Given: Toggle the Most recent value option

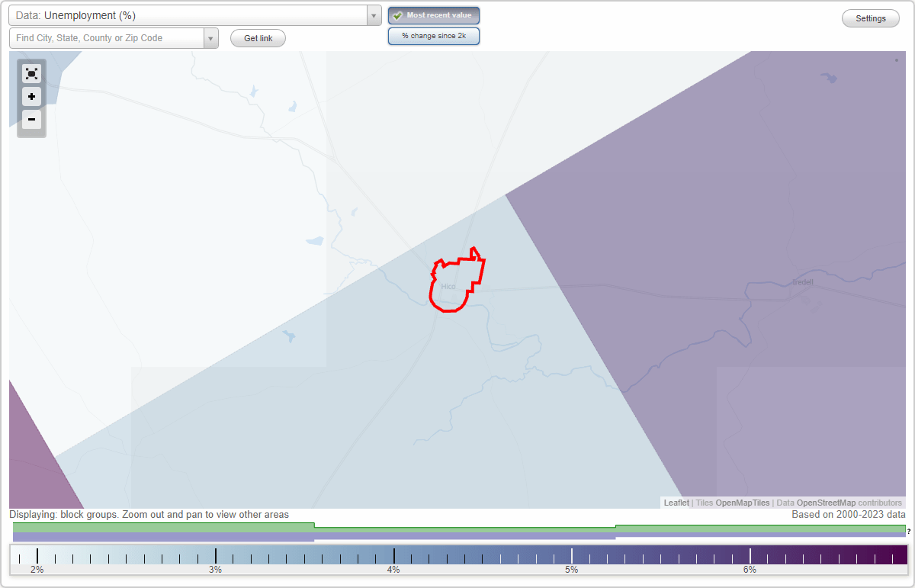Looking at the screenshot, I should (x=433, y=15).
